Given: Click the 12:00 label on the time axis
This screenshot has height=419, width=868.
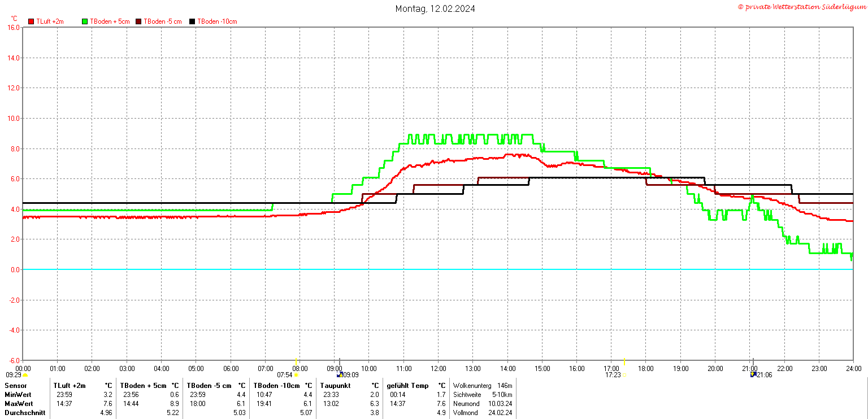Looking at the screenshot, I should pos(438,369).
